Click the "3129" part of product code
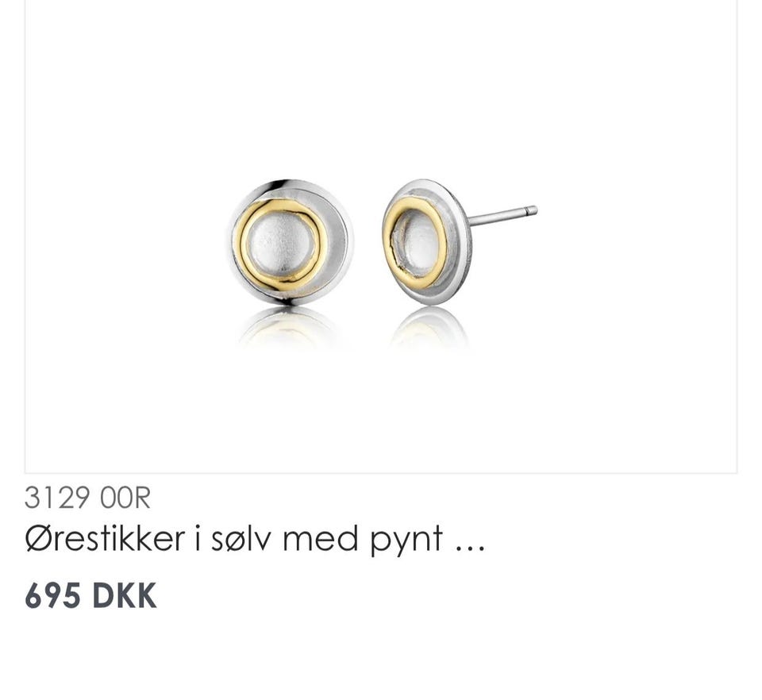 (x=57, y=498)
